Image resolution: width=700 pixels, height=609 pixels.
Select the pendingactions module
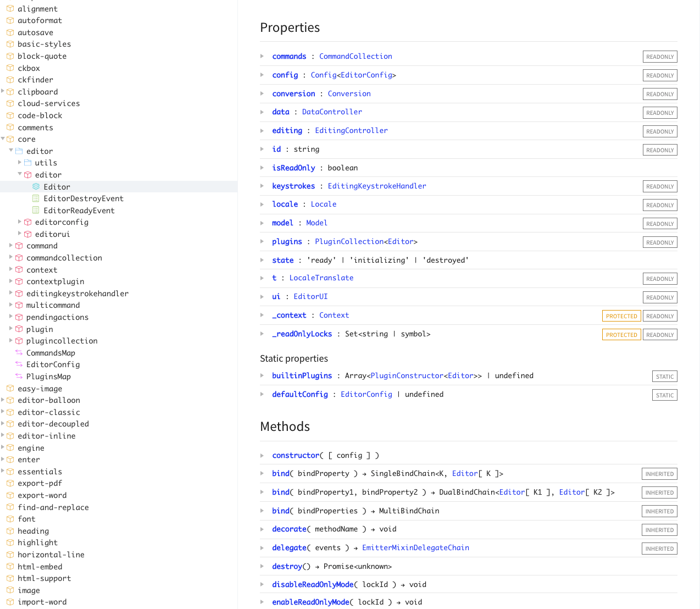pos(57,317)
